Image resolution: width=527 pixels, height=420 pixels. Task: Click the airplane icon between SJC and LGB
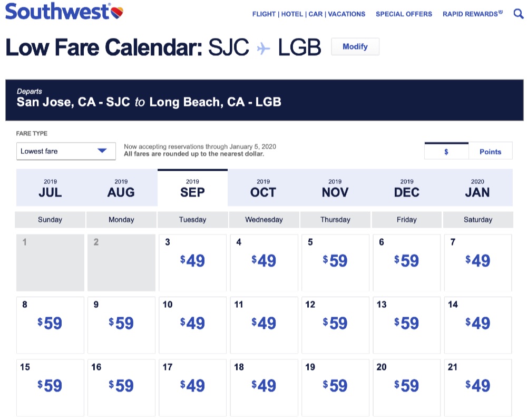coord(263,48)
